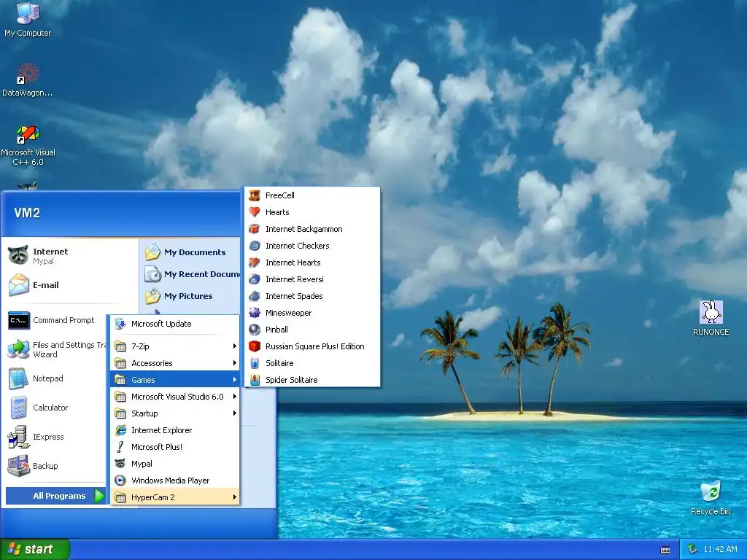Click the Backup icon in Start menu

(x=18, y=466)
